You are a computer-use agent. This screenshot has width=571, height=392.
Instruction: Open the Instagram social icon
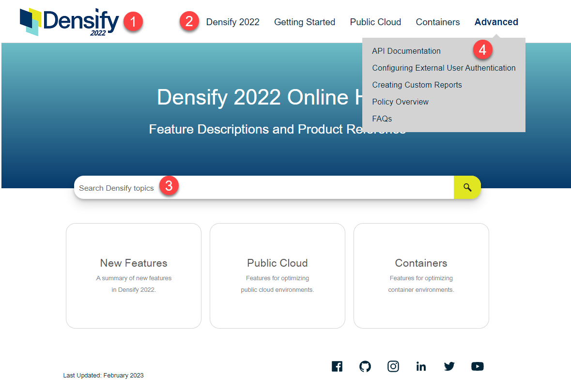point(393,366)
